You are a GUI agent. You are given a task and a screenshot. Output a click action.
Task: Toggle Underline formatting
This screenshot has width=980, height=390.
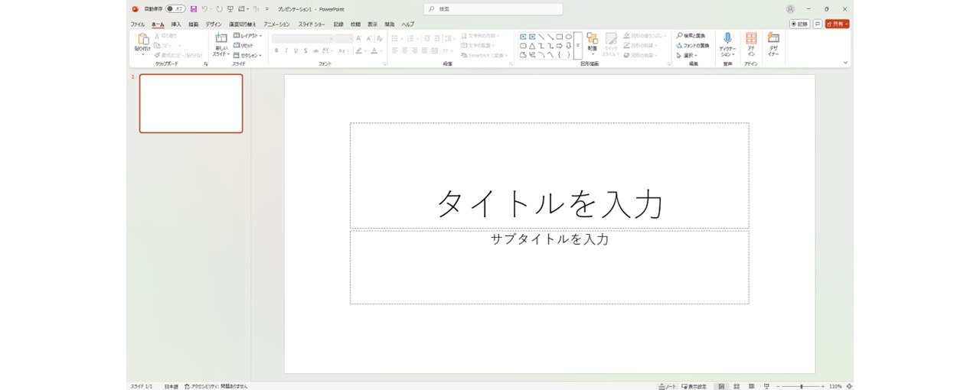(x=296, y=51)
